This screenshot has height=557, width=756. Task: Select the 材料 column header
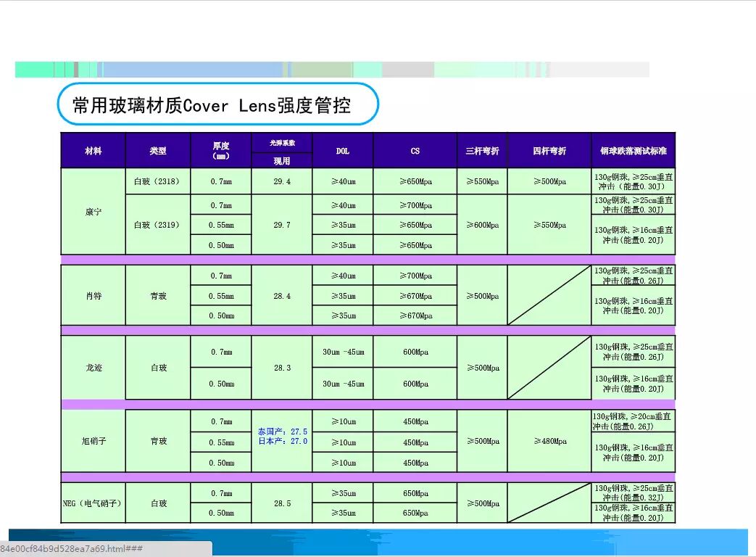click(93, 151)
